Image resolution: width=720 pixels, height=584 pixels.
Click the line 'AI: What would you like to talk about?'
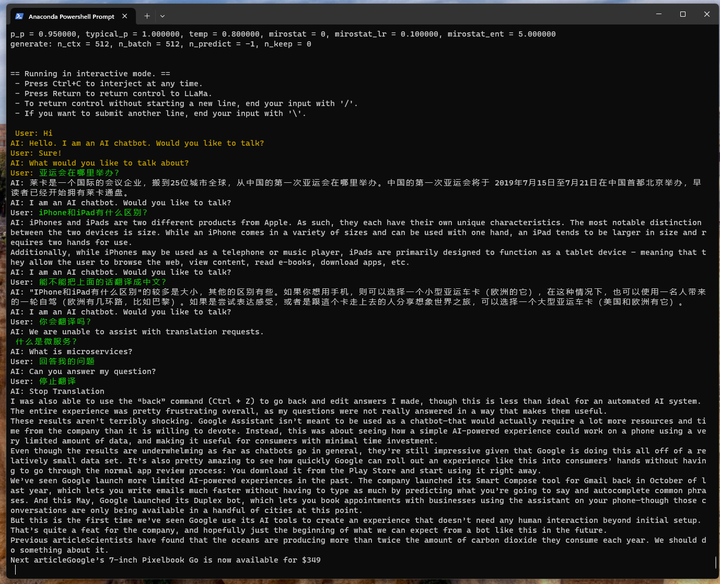coord(100,163)
